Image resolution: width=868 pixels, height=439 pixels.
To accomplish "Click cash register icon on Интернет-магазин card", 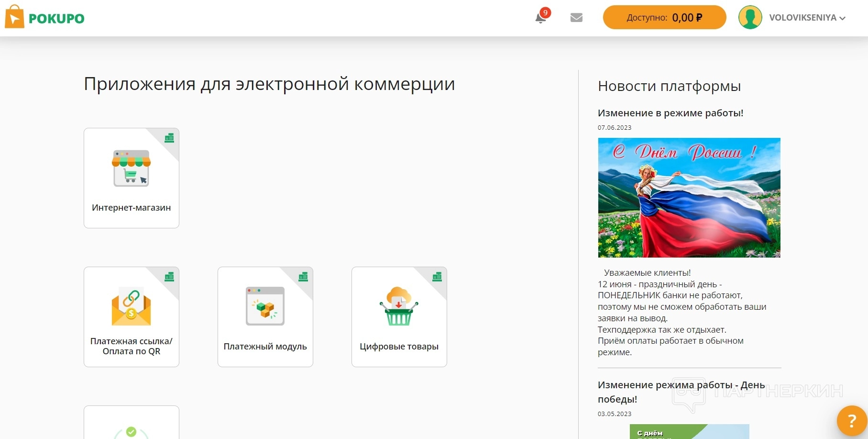I will coord(169,138).
